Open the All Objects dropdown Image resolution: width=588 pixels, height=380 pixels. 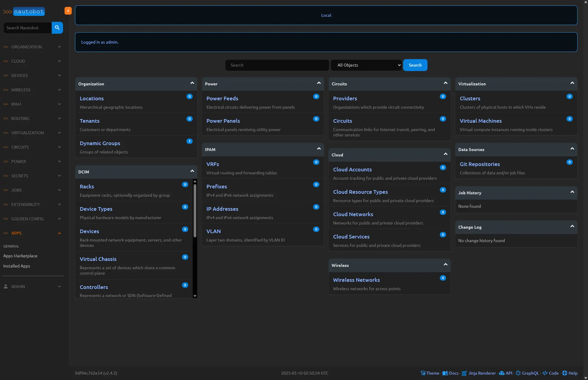[x=366, y=65]
